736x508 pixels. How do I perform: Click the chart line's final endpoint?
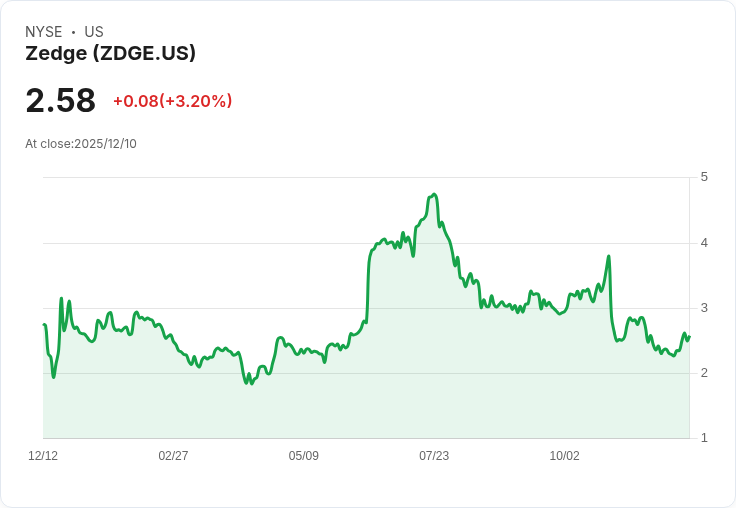(689, 337)
